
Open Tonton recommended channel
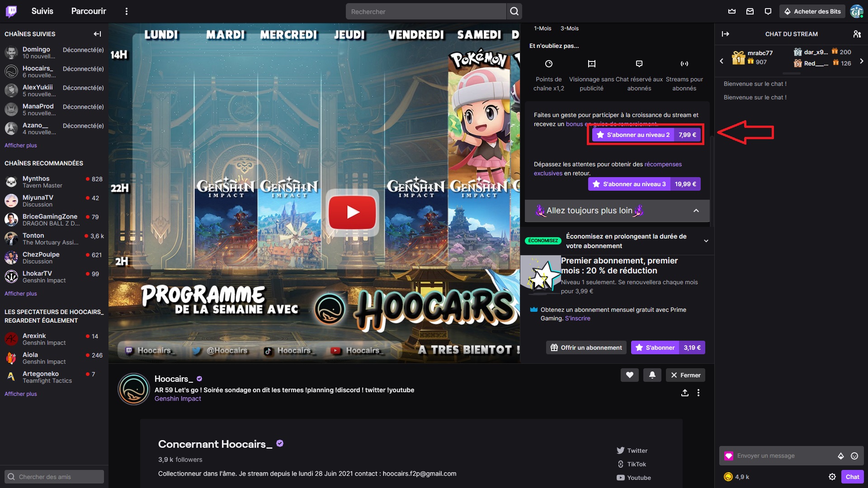[x=54, y=239]
